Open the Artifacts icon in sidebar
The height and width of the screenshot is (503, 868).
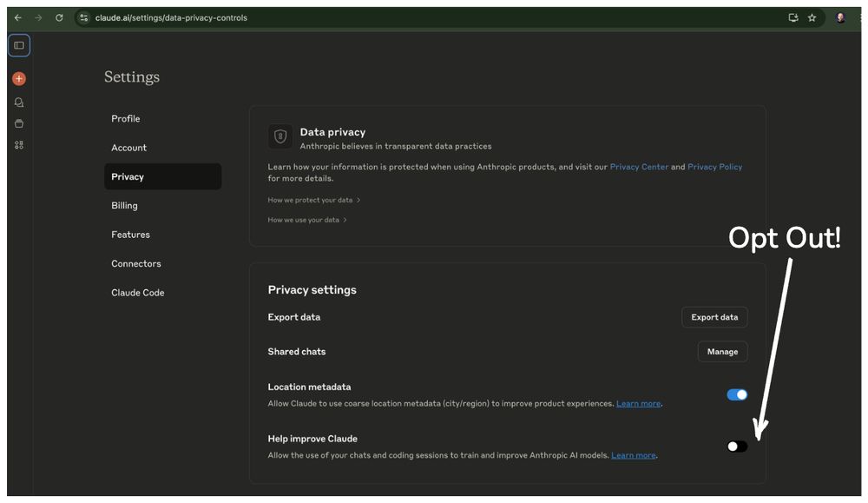(19, 145)
